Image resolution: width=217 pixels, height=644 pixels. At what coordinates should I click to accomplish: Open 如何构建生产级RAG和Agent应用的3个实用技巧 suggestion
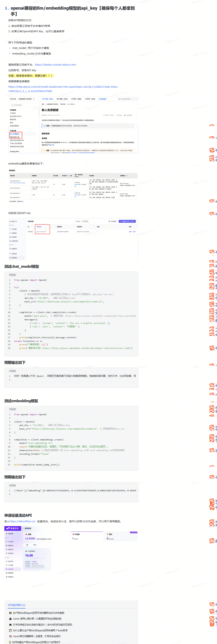pyautogui.click(x=36, y=642)
